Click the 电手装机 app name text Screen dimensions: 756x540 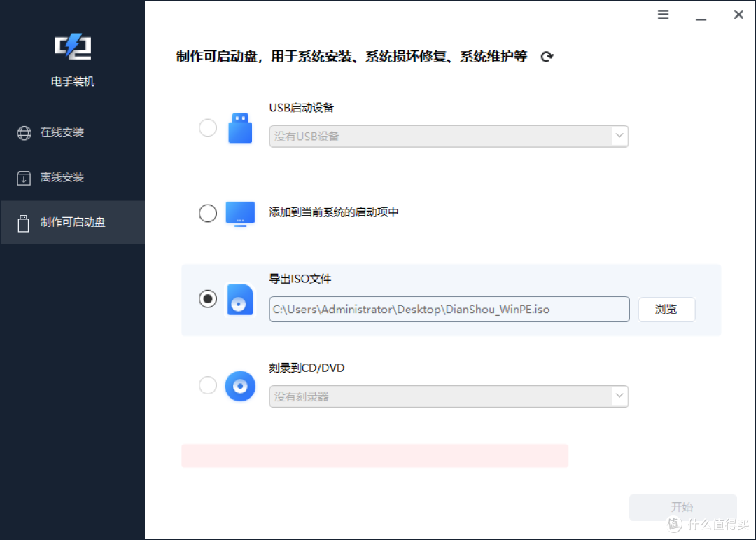(73, 82)
